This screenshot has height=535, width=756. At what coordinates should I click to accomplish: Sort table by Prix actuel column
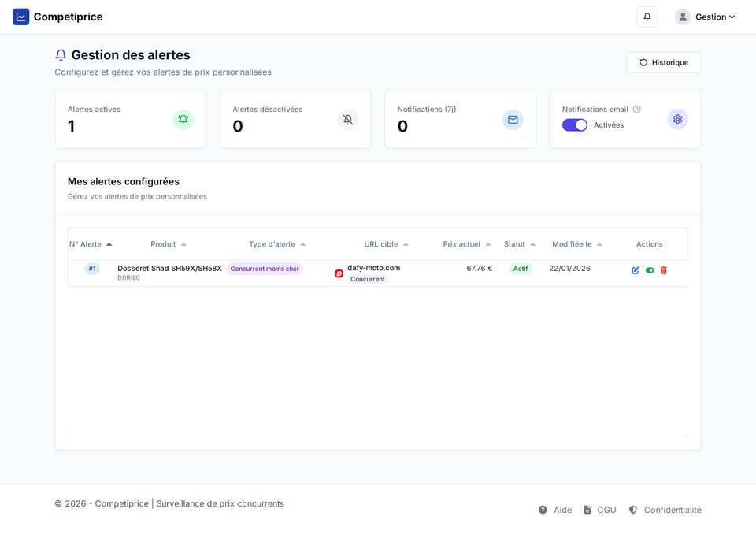pos(465,243)
